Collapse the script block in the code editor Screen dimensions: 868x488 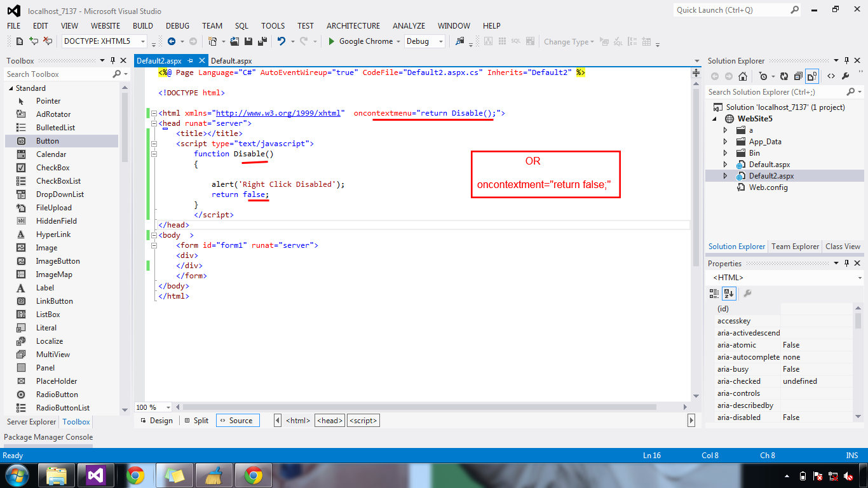pyautogui.click(x=153, y=144)
